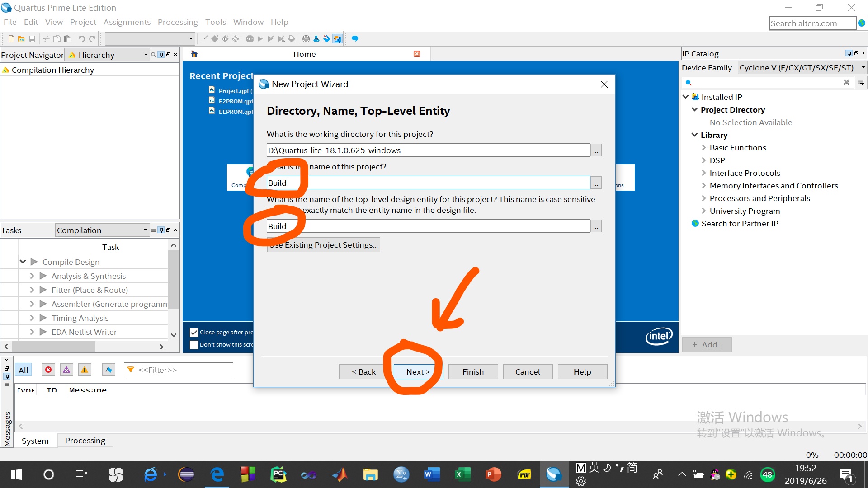Click the Stop Processing toolbar icon
The image size is (868, 488).
coord(250,39)
